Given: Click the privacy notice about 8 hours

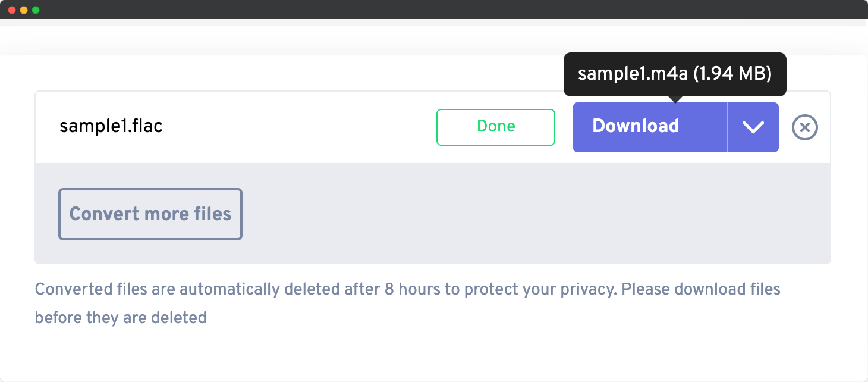Looking at the screenshot, I should [x=407, y=290].
